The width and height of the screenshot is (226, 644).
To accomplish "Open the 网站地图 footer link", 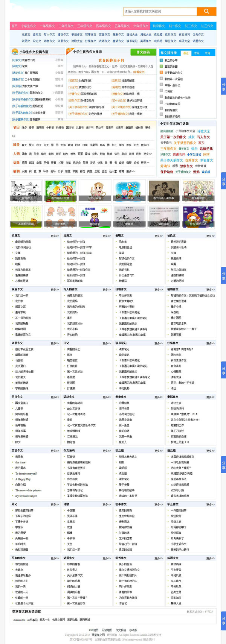I will (107, 630).
